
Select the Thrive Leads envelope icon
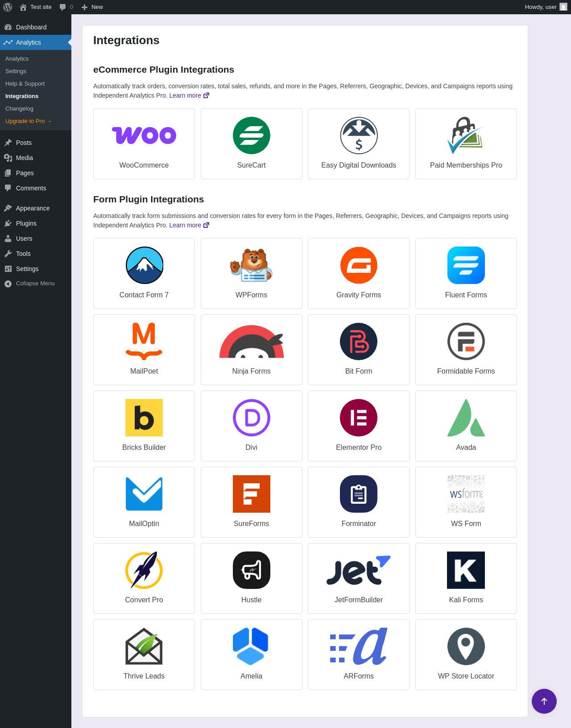144,646
